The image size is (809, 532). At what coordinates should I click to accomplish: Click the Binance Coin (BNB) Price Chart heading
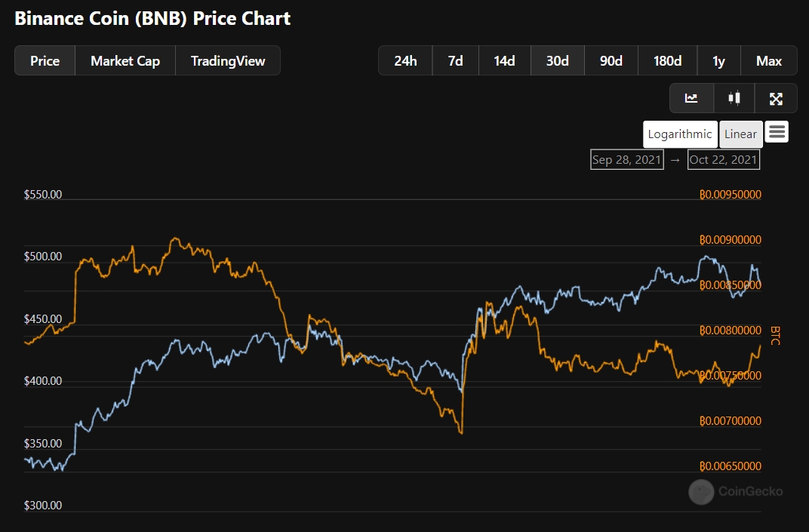152,19
